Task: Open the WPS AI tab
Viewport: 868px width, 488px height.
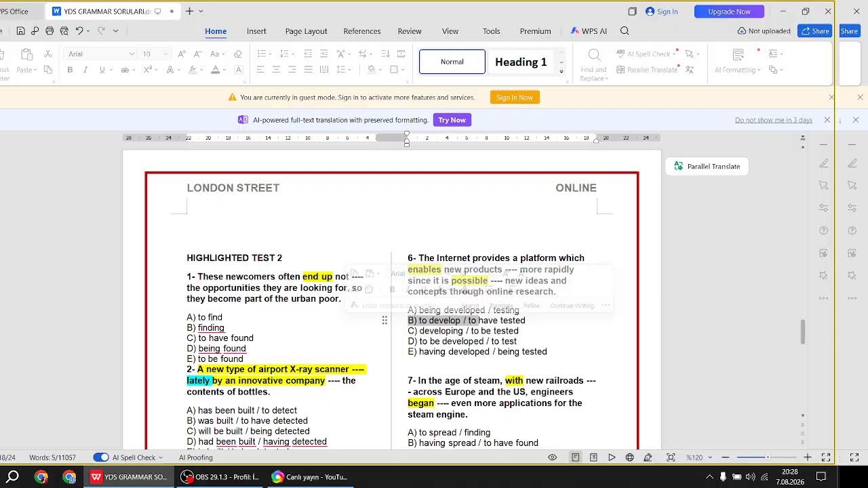Action: (589, 31)
